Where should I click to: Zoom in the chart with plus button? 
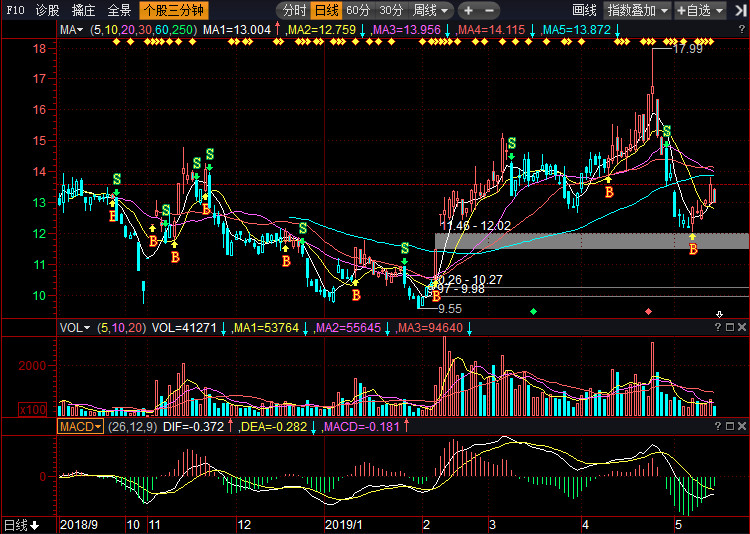tap(467, 11)
